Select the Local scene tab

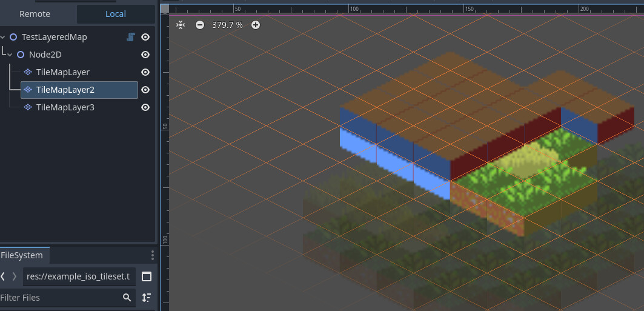(116, 14)
